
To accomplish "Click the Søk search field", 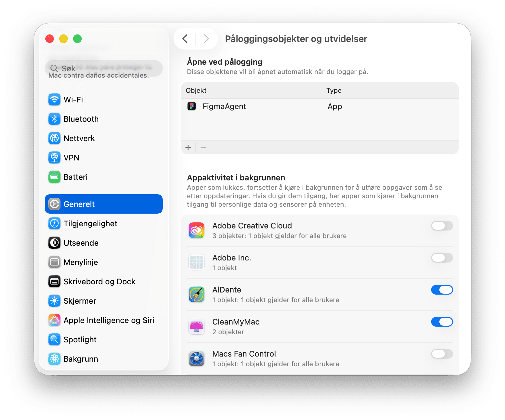I will coord(104,68).
